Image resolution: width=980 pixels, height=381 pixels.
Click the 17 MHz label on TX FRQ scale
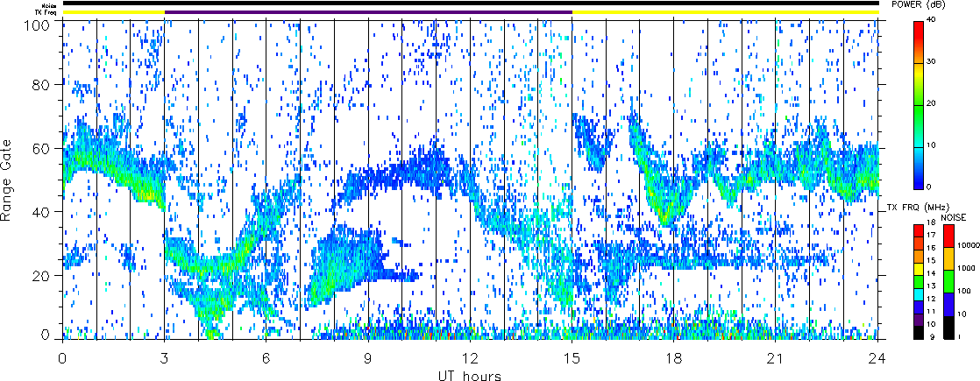coord(931,236)
